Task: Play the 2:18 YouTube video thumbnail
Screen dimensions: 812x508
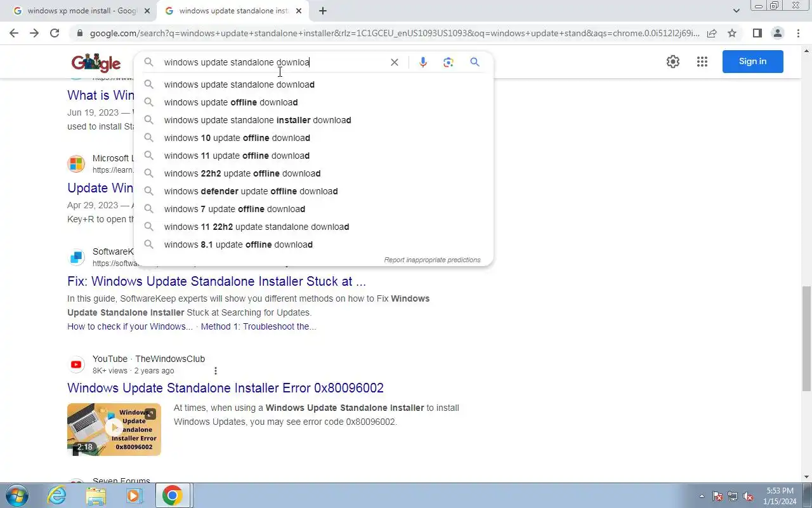Action: (x=114, y=429)
